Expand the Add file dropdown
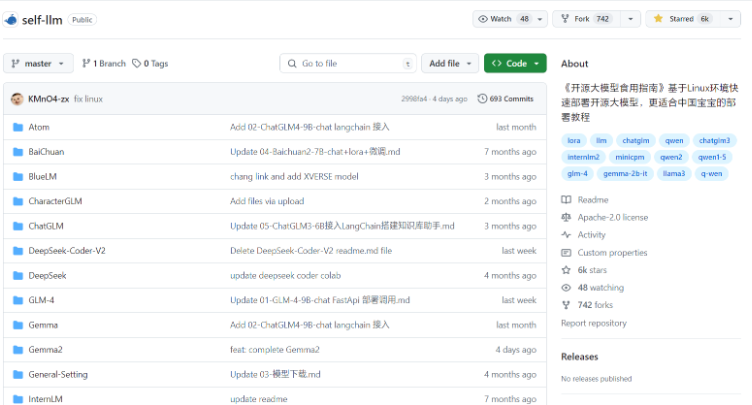752x405 pixels. [450, 63]
